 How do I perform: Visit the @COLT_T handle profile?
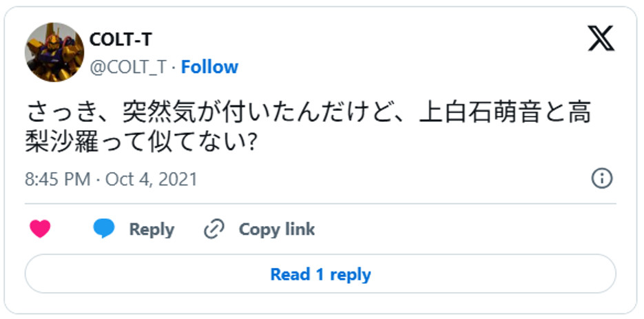[127, 67]
